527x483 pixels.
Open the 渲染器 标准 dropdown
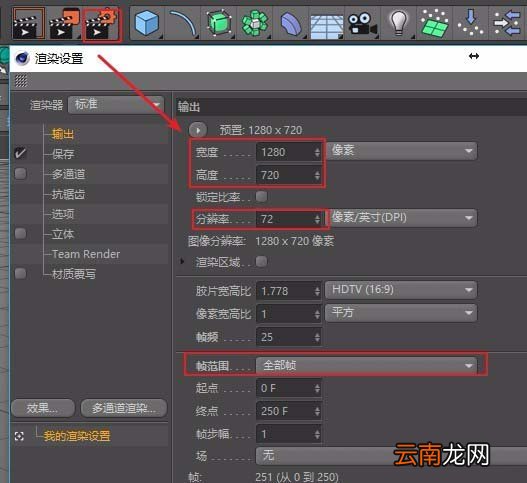[116, 105]
